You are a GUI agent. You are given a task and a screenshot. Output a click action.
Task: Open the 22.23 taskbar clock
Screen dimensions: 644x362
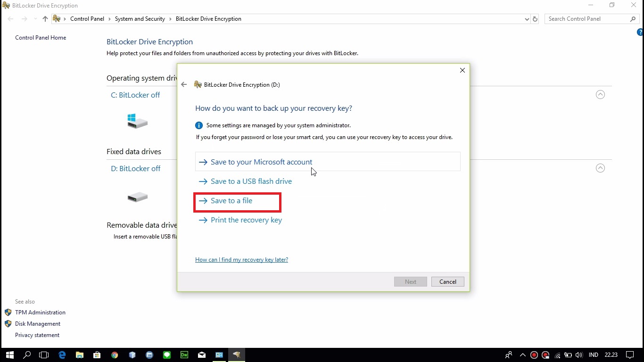(611, 355)
